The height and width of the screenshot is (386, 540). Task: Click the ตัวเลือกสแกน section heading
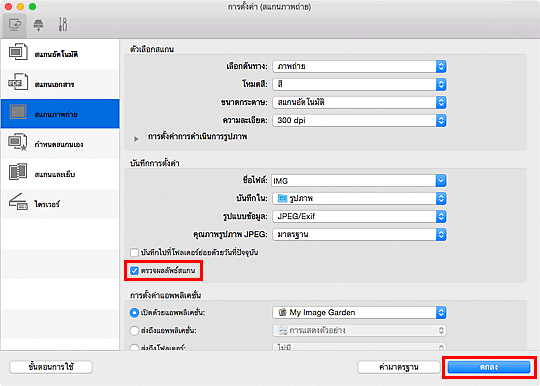[152, 49]
